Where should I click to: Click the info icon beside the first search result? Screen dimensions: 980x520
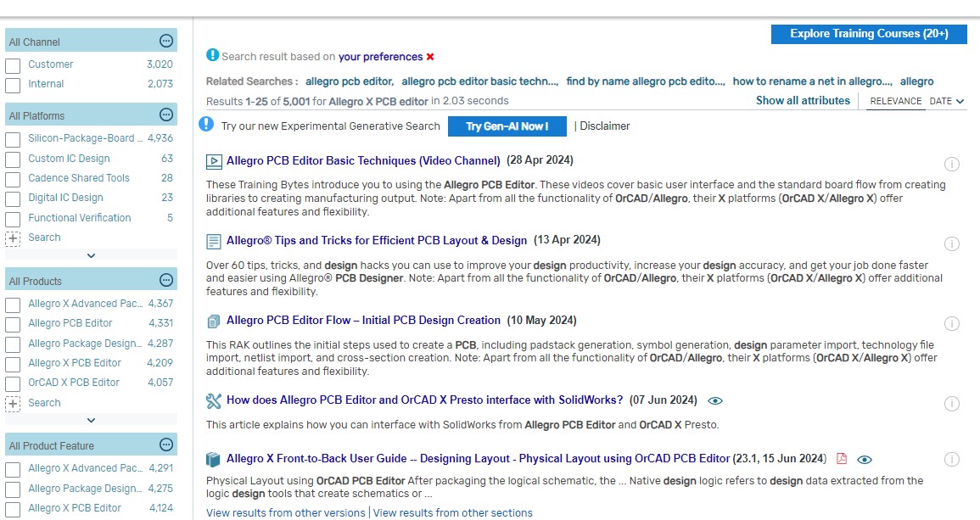[952, 164]
